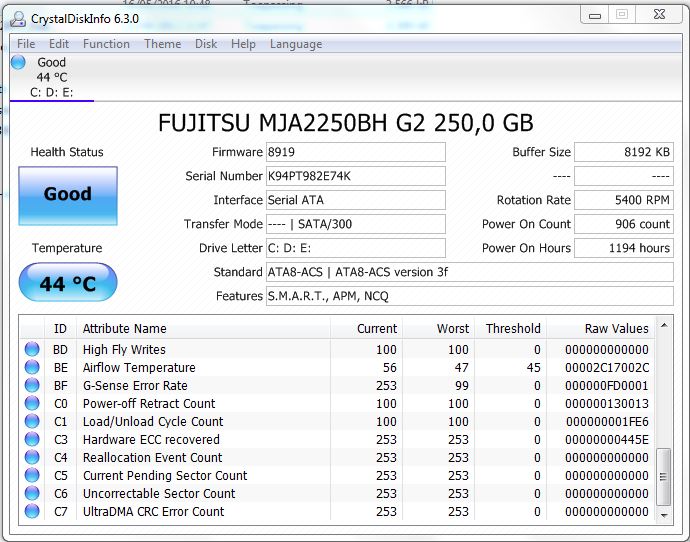Click raw value 000000FD0001
The height and width of the screenshot is (542, 690).
point(607,385)
